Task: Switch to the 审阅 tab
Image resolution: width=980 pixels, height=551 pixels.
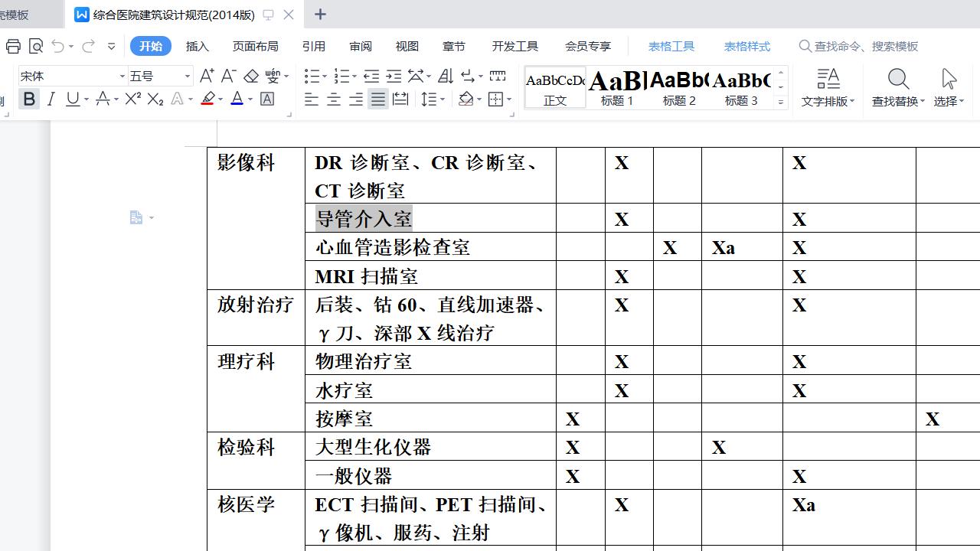Action: coord(361,47)
